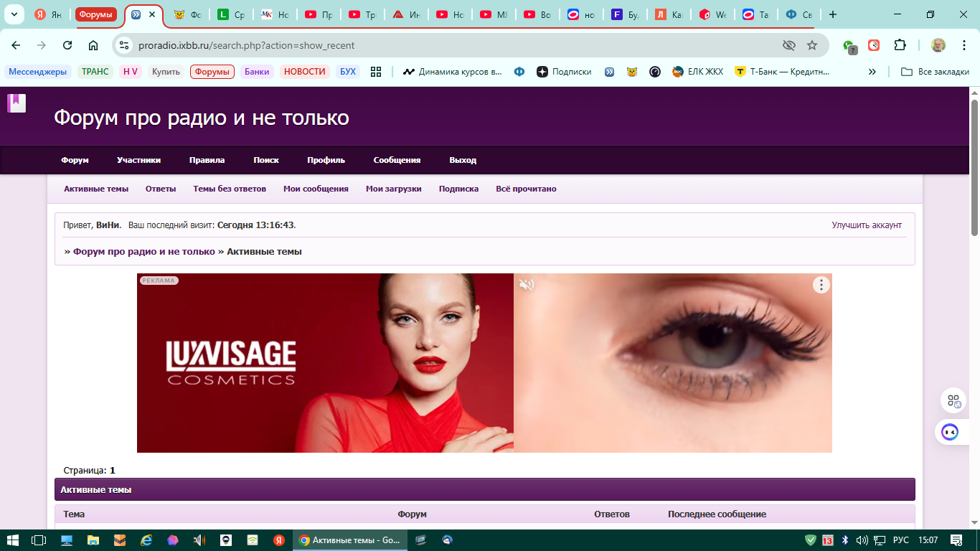Expand the tab search dropdown arrow
Viewport: 980px width, 551px height.
click(14, 14)
